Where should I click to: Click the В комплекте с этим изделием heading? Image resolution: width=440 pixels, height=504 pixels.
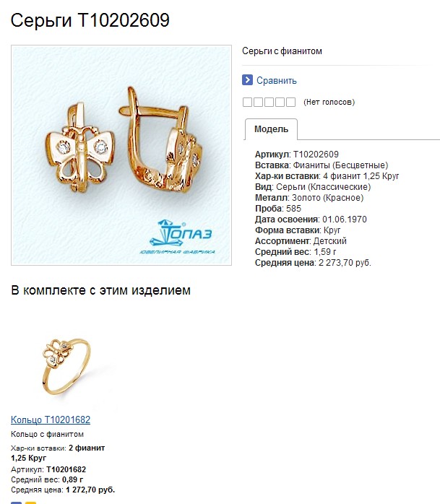click(x=100, y=290)
